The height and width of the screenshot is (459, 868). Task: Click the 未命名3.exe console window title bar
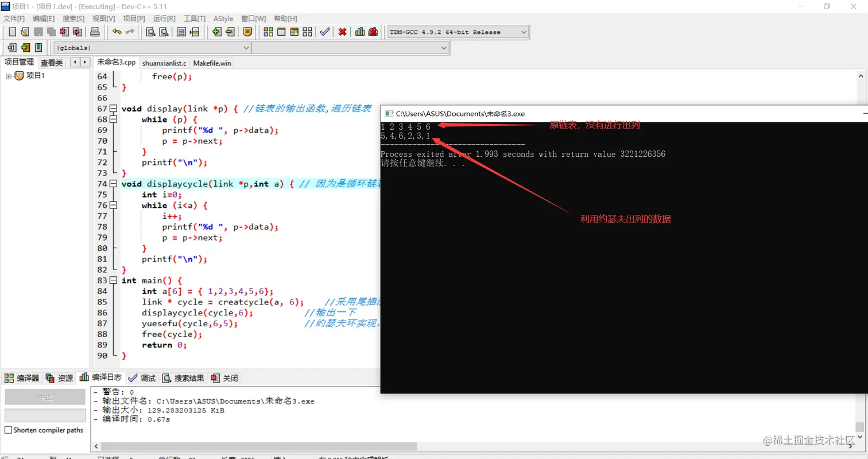[x=624, y=114]
